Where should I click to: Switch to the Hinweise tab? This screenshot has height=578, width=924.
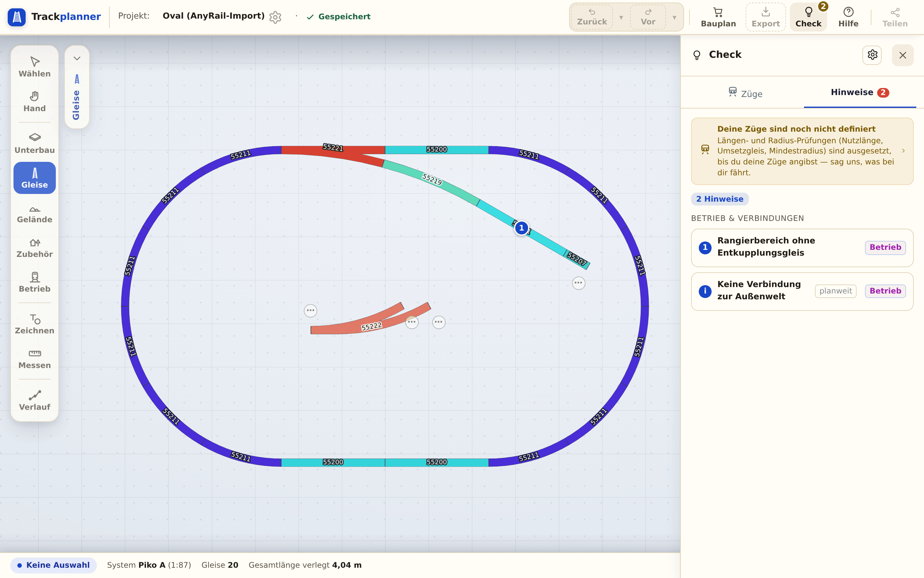click(x=860, y=92)
